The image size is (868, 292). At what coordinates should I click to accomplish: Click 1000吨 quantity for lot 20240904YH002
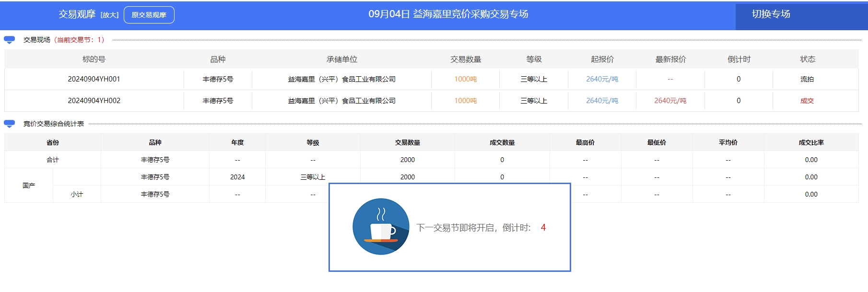466,101
